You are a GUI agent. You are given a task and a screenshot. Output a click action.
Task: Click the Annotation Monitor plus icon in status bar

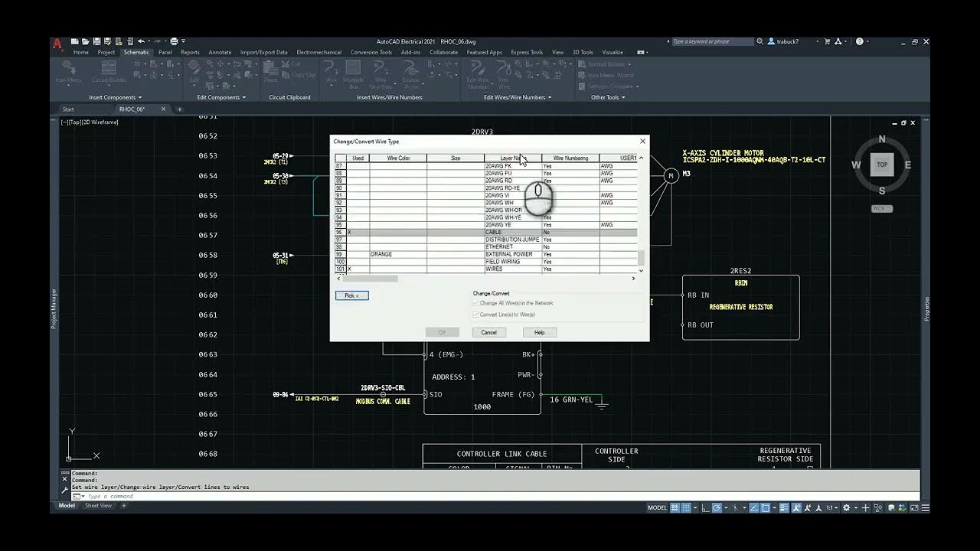pyautogui.click(x=866, y=507)
